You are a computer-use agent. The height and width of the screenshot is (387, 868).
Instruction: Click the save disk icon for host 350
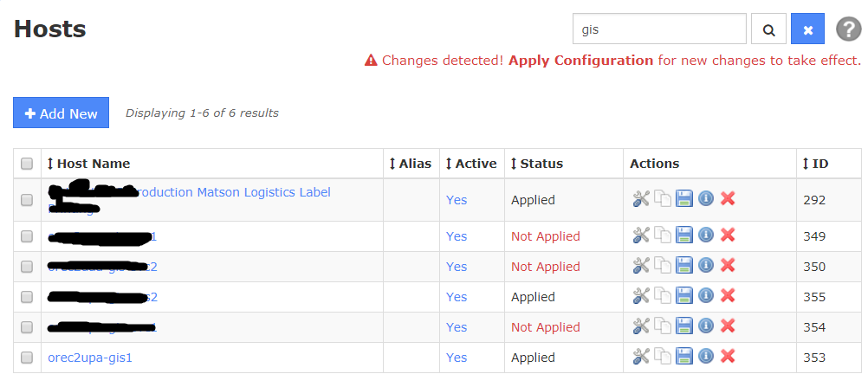click(x=683, y=266)
